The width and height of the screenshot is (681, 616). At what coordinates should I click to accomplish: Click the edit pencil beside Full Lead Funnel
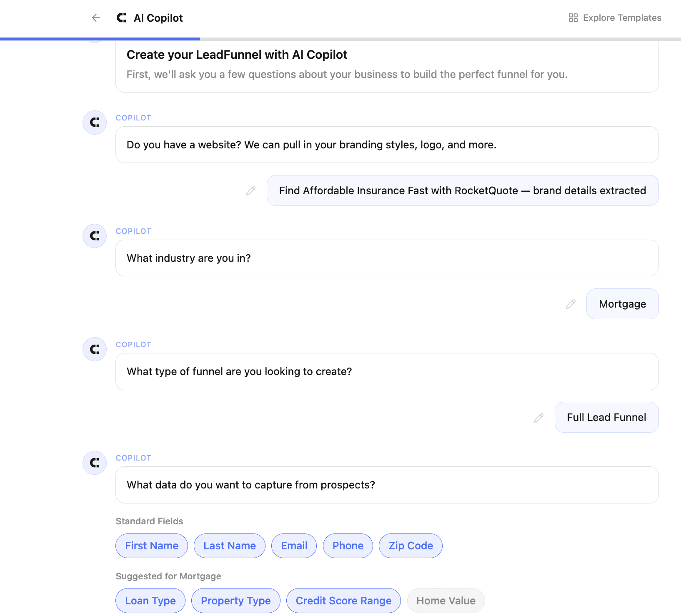538,417
